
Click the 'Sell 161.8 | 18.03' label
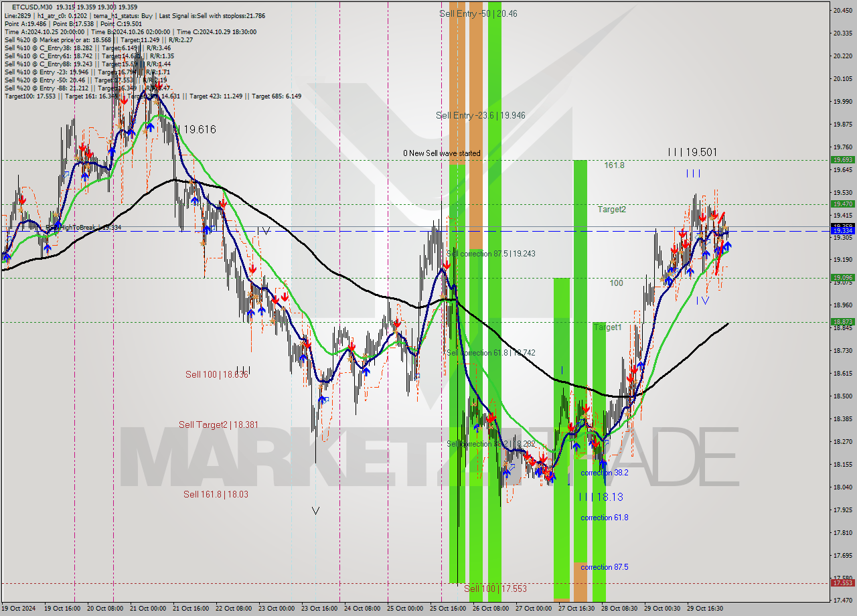point(216,494)
